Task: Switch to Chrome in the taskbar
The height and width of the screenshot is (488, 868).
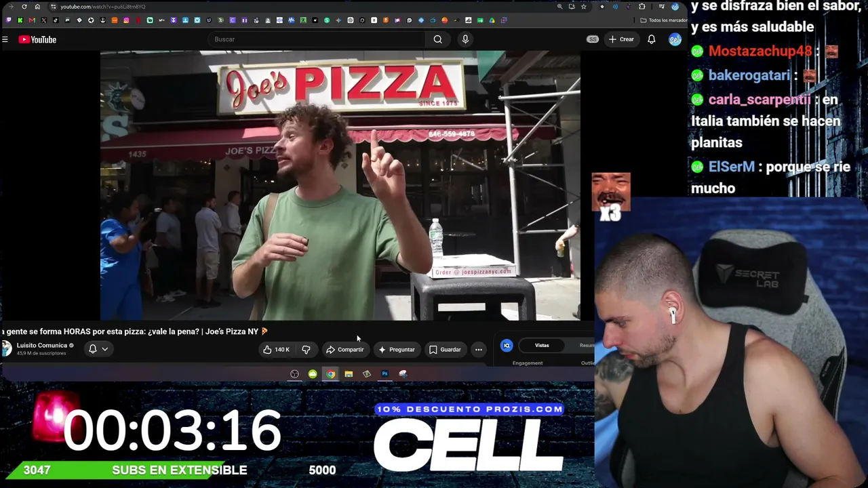Action: (330, 374)
